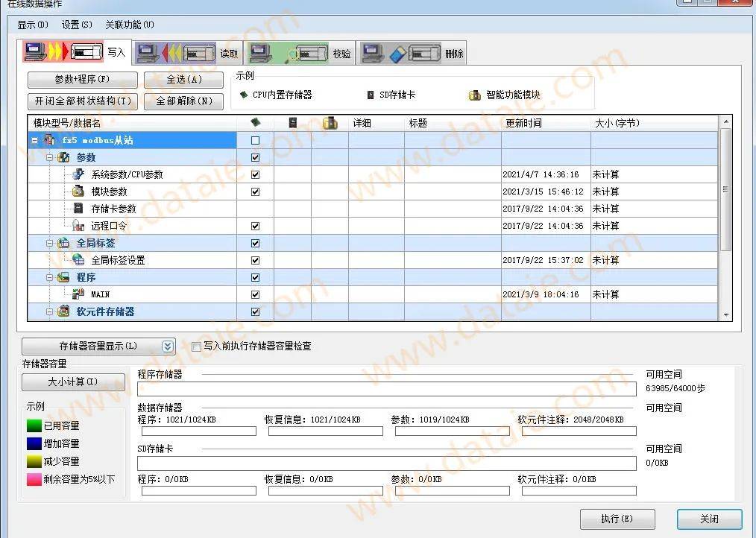Select the 存储卡参数 tree row

[x=373, y=209]
